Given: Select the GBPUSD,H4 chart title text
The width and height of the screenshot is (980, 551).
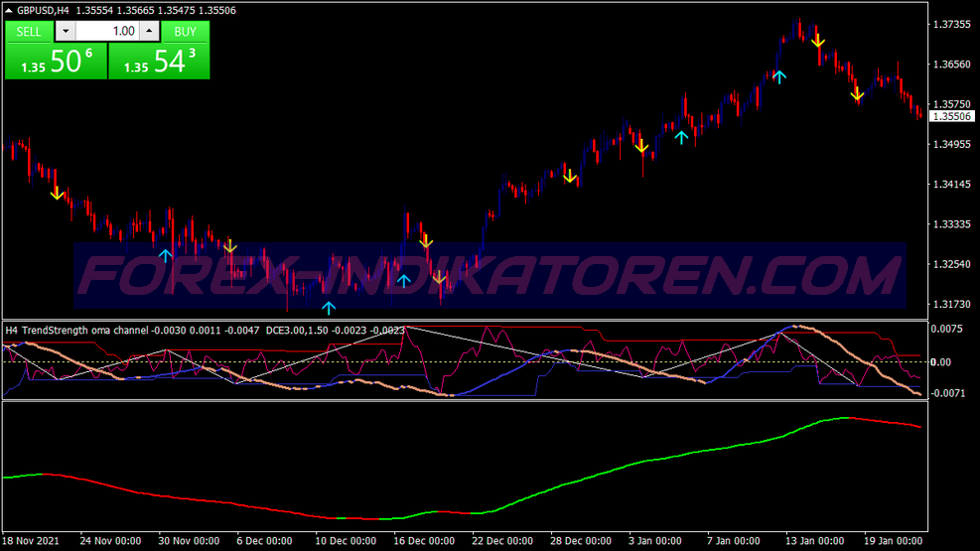Looking at the screenshot, I should [x=43, y=11].
